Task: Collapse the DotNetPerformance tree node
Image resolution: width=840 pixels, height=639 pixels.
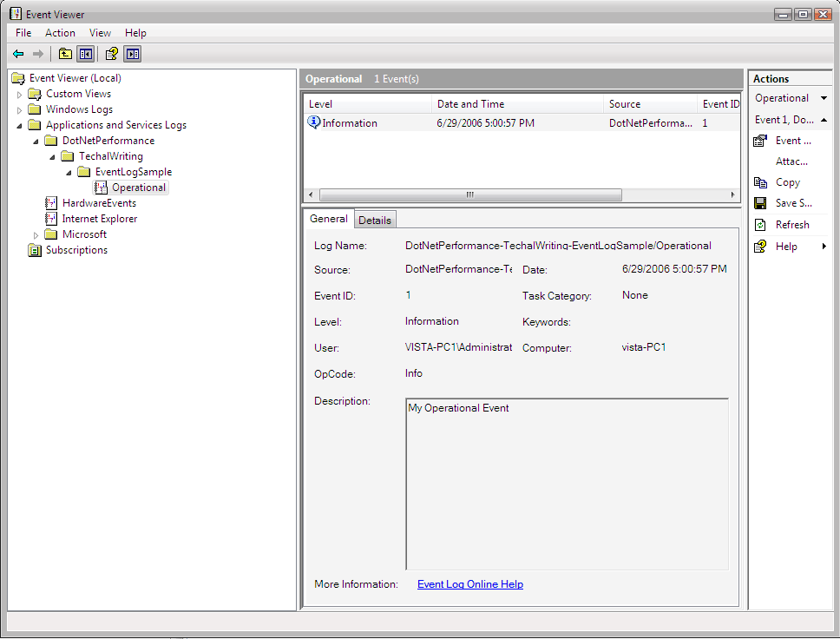Action: [36, 142]
